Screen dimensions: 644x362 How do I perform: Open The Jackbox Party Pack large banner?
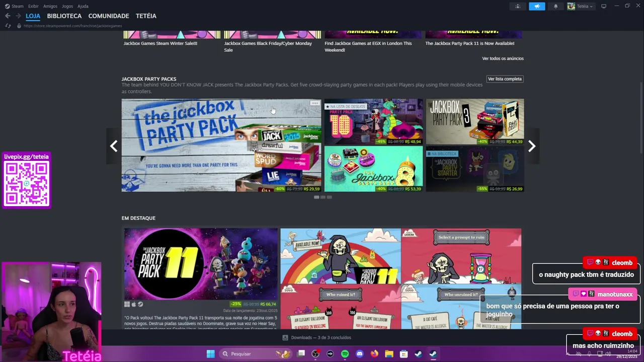[221, 145]
